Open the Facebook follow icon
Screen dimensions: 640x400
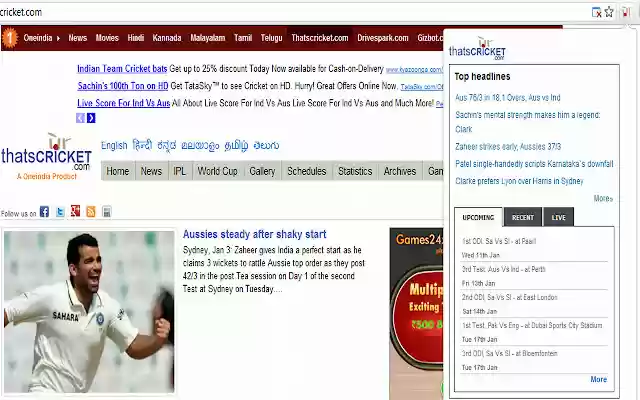tap(44, 211)
